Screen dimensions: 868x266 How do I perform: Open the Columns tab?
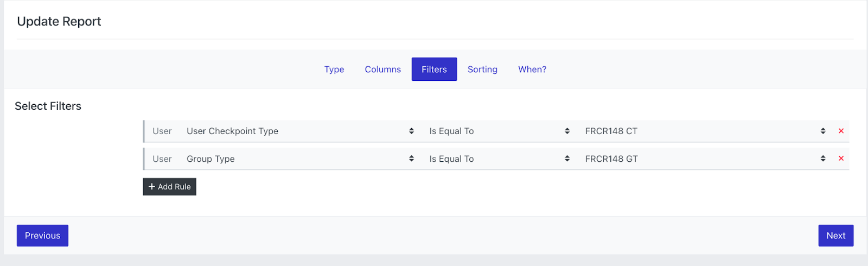coord(382,69)
